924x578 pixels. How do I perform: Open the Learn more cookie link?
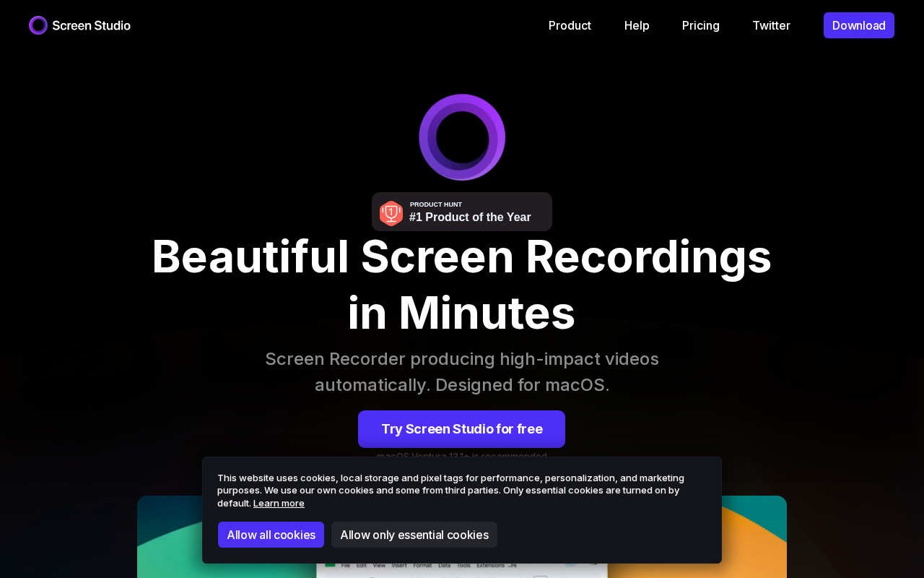pyautogui.click(x=279, y=503)
